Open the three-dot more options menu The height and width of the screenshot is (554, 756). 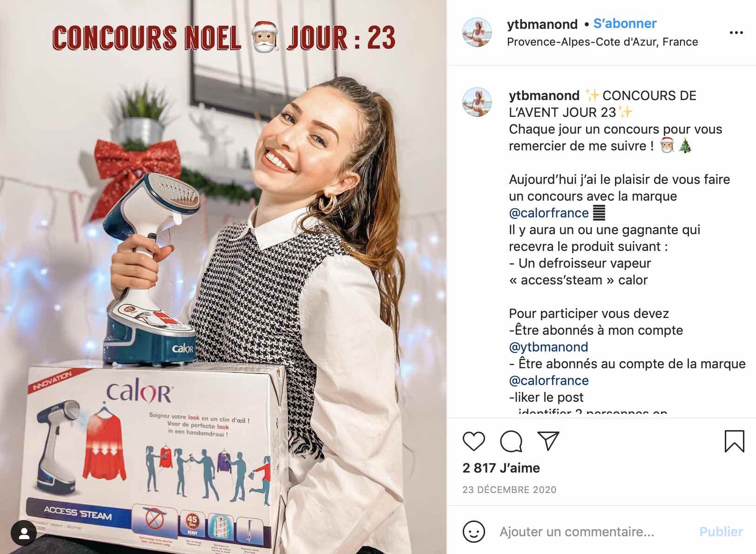(736, 33)
